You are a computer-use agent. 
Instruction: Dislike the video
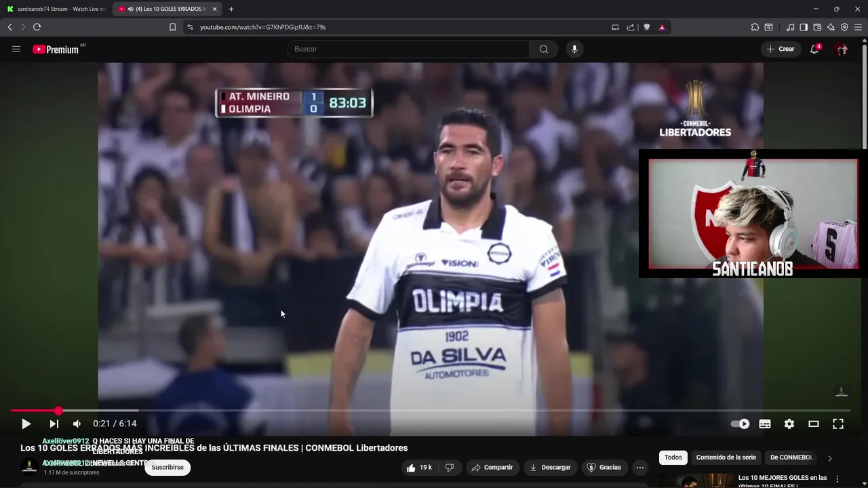pos(449,468)
